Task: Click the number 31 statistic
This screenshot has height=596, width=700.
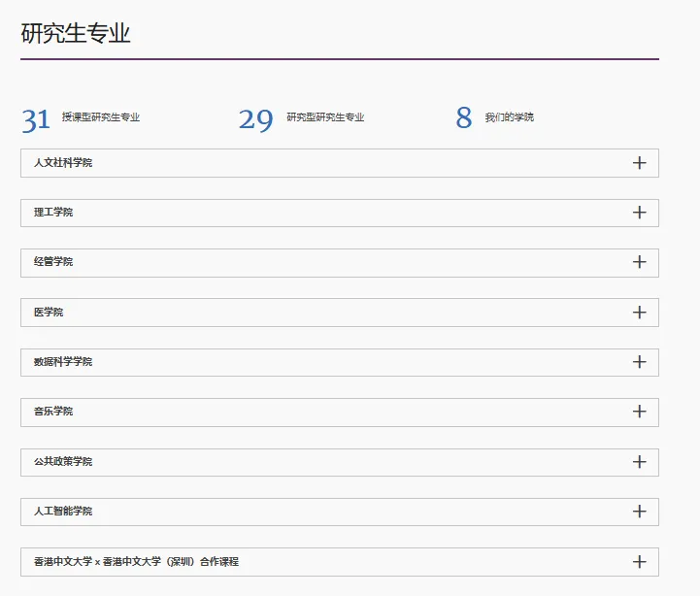Action: (x=36, y=120)
